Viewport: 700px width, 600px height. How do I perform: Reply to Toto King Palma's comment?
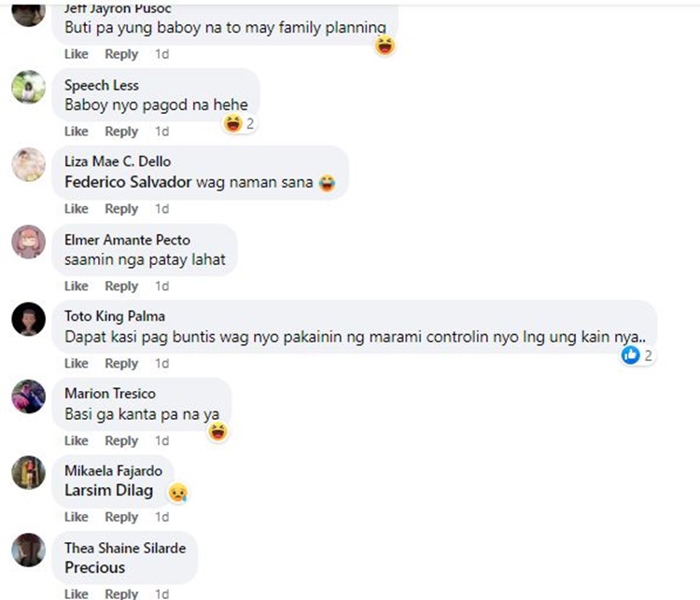coord(121,364)
